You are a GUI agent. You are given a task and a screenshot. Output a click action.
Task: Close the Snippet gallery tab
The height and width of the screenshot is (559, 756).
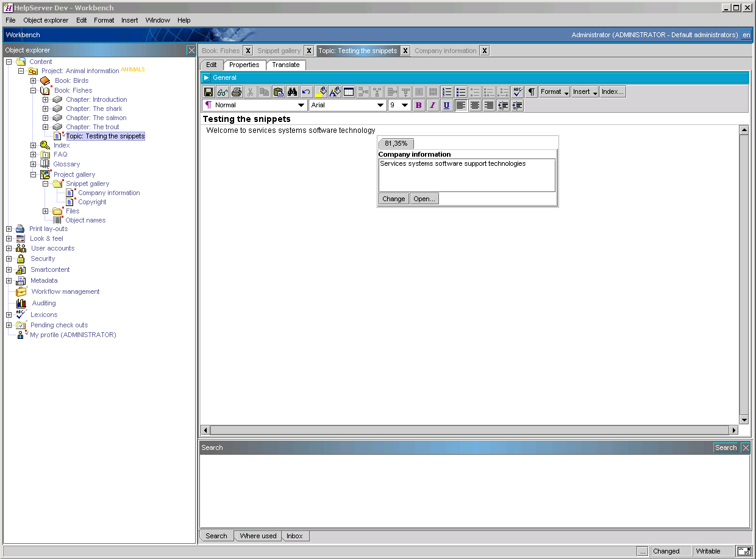[309, 51]
